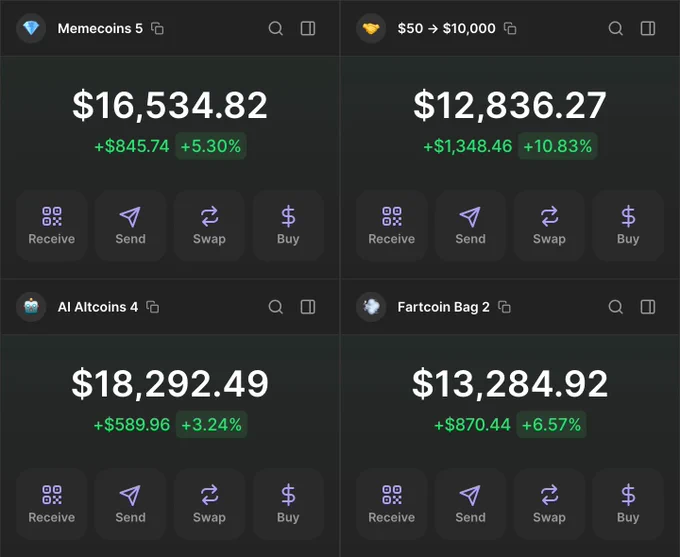This screenshot has width=680, height=557.
Task: Swap tokens in Memecoins 5 wallet
Action: tap(209, 226)
